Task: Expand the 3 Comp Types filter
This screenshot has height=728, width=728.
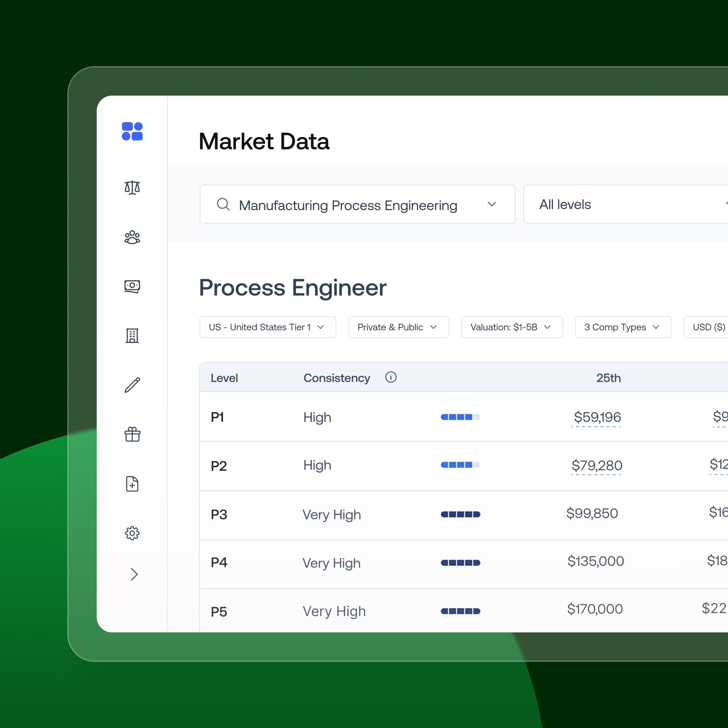Action: pos(623,327)
